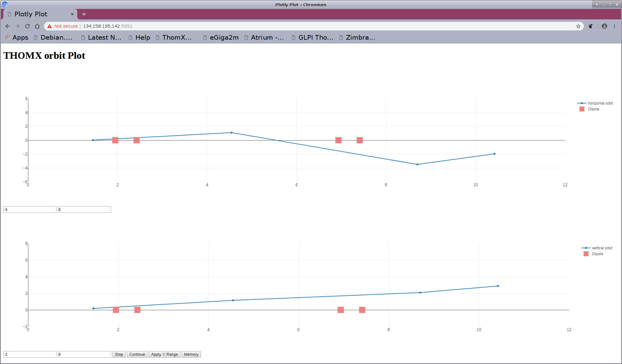Open the Apps grid shortcut
The width and height of the screenshot is (622, 364).
coord(17,38)
